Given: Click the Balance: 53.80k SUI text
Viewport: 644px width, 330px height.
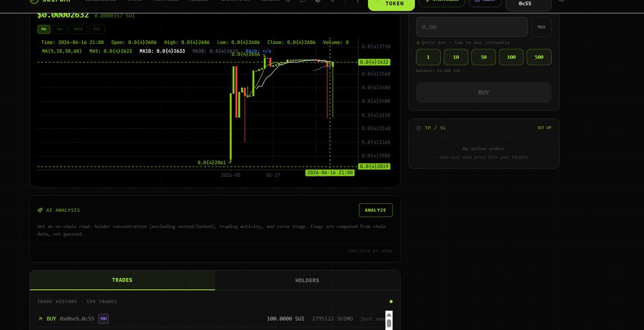Looking at the screenshot, I should 438,70.
